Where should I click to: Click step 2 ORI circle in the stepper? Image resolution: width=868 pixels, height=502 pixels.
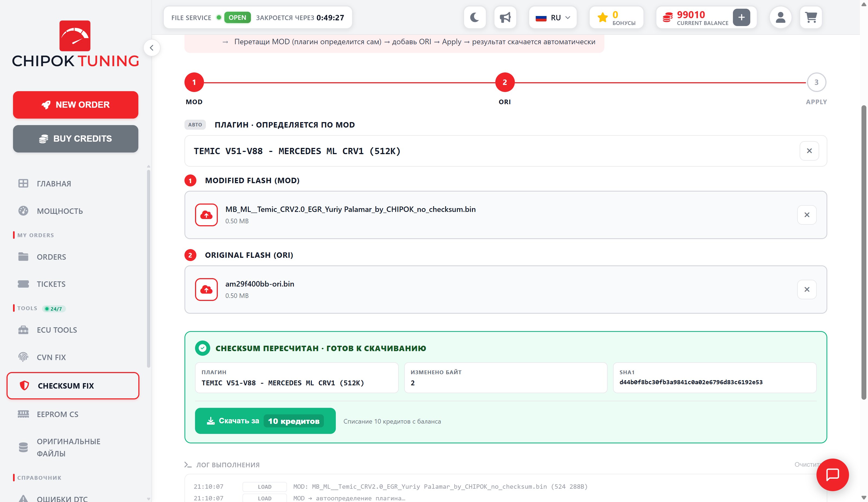click(505, 82)
